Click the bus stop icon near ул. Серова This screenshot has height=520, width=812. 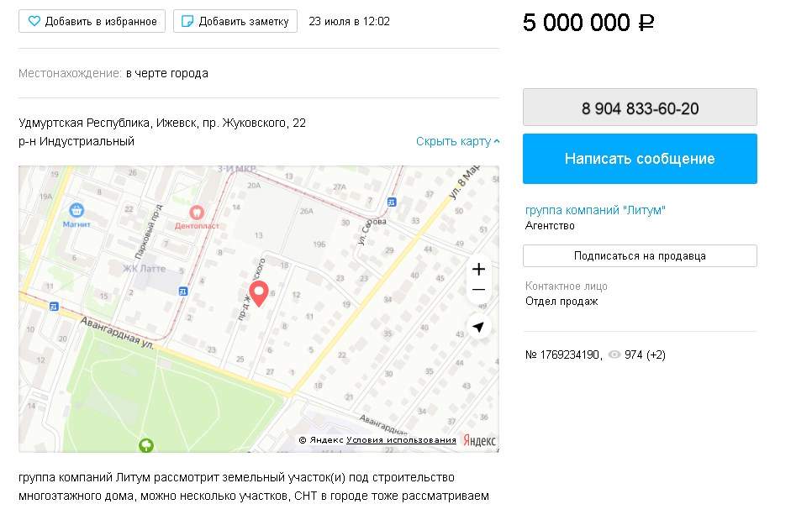[392, 202]
